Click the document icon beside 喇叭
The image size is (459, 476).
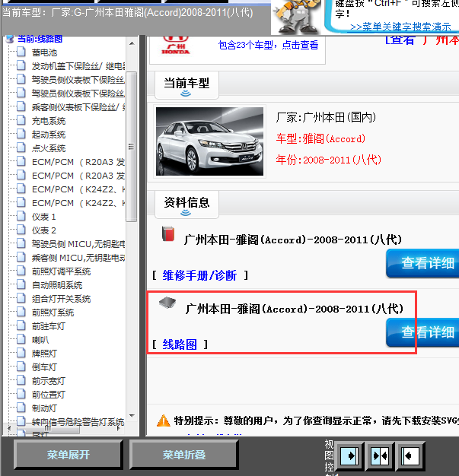[21, 339]
